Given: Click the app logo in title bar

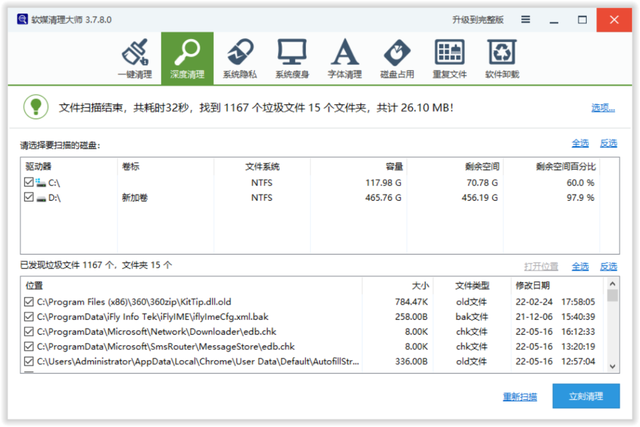Looking at the screenshot, I should tap(22, 19).
